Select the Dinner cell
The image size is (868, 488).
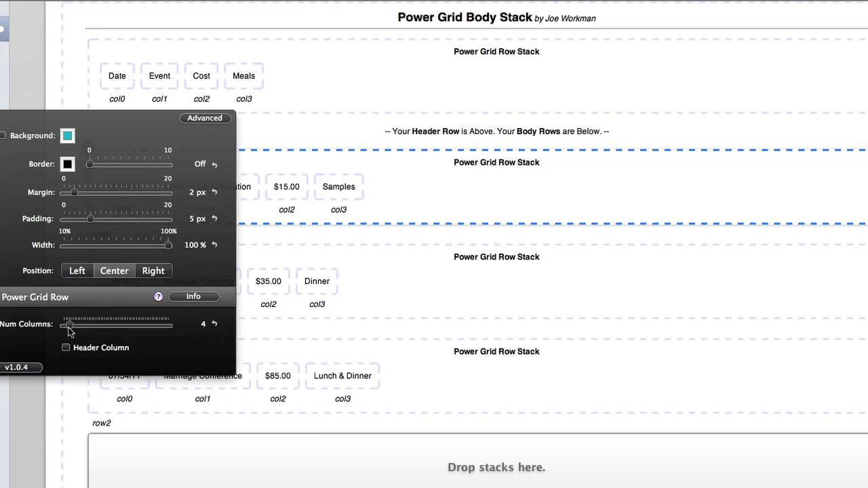[x=317, y=281]
